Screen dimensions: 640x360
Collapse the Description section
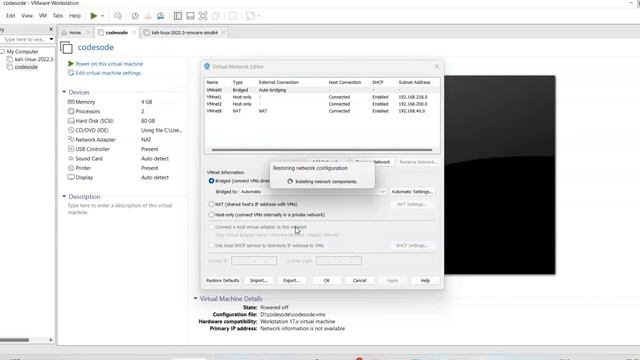click(64, 197)
